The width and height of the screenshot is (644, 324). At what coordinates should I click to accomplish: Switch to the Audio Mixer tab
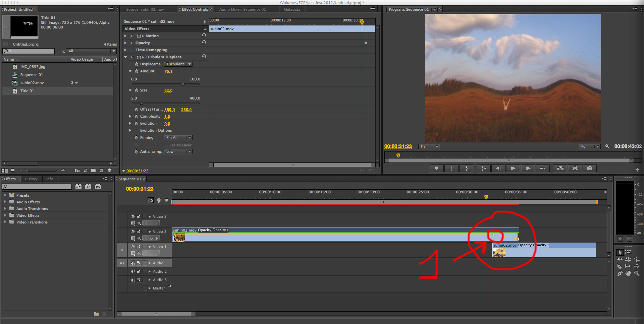[x=243, y=9]
